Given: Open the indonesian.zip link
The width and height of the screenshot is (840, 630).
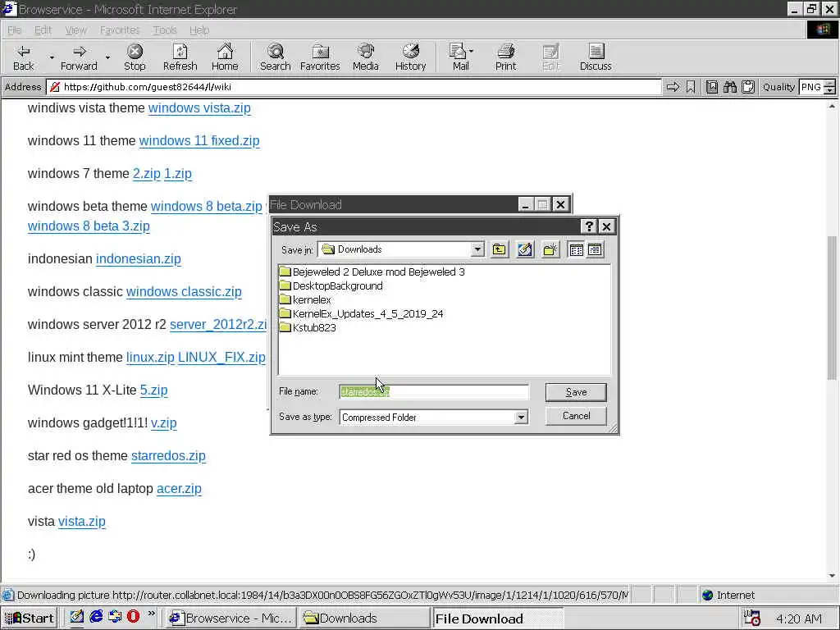Looking at the screenshot, I should (138, 258).
